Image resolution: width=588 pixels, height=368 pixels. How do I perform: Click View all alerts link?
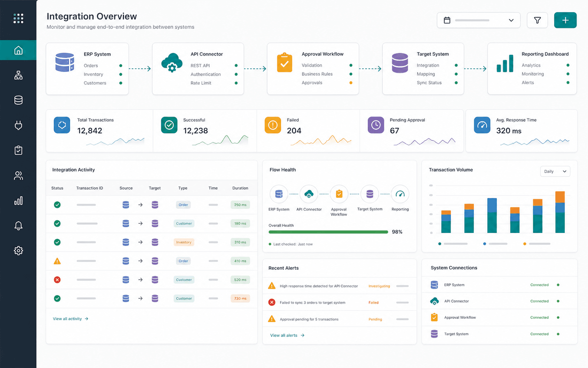coord(287,335)
